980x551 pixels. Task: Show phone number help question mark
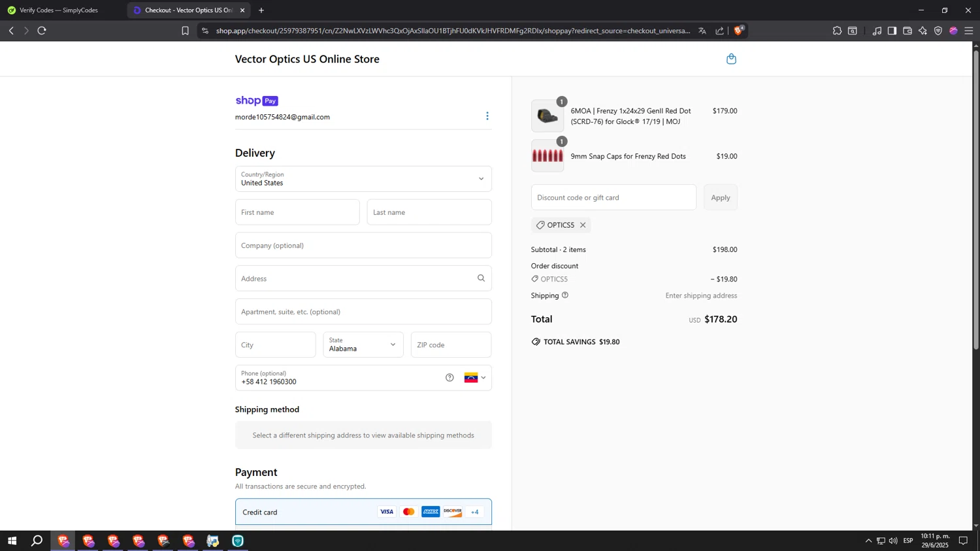pyautogui.click(x=449, y=377)
